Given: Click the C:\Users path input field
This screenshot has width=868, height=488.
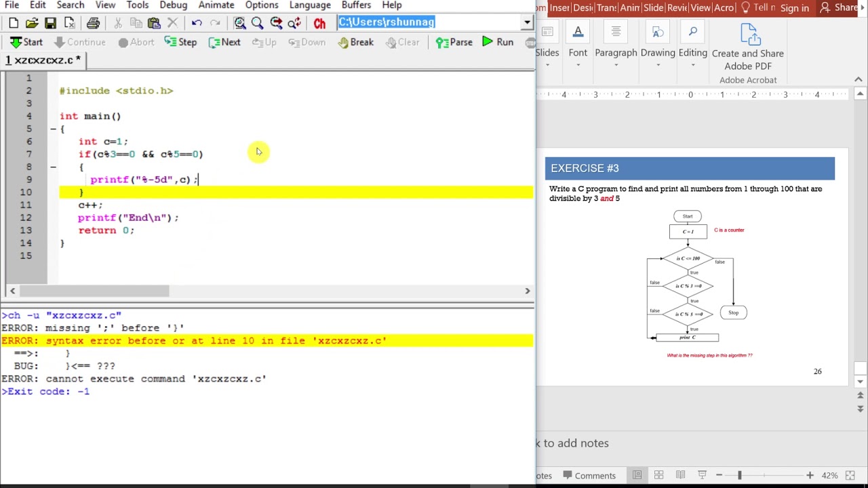Looking at the screenshot, I should tap(429, 22).
